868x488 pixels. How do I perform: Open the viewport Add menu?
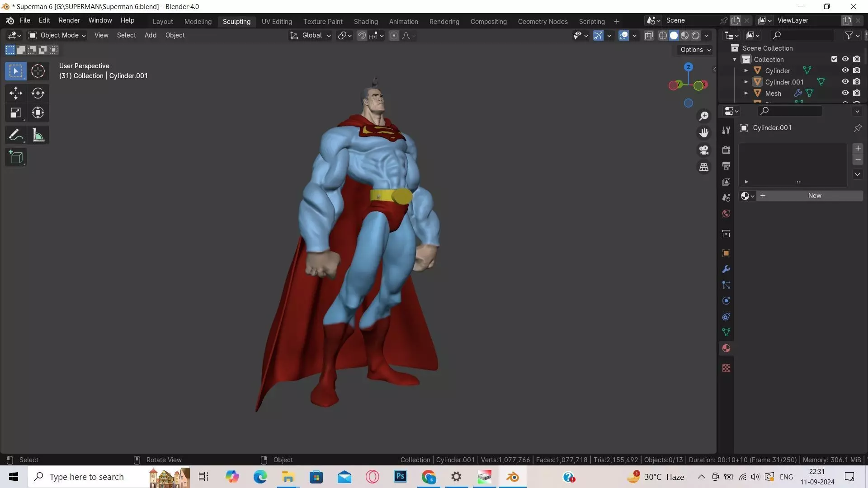tap(151, 35)
